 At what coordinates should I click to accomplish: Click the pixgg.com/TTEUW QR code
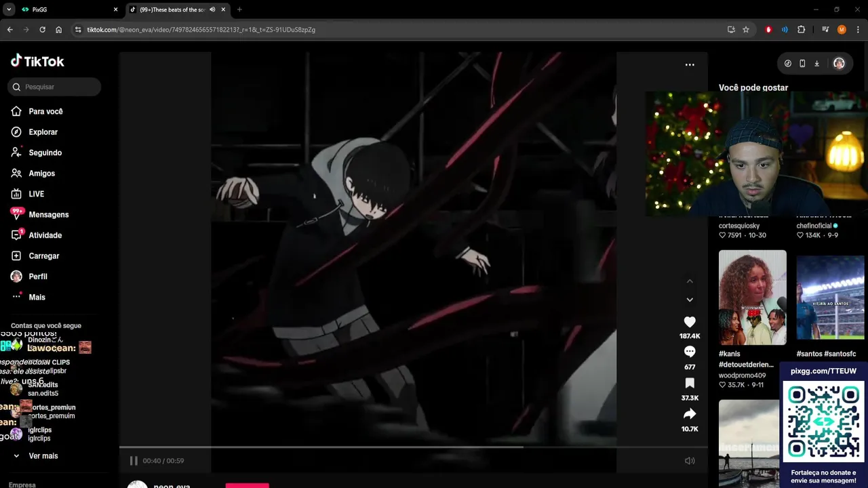coord(824,422)
